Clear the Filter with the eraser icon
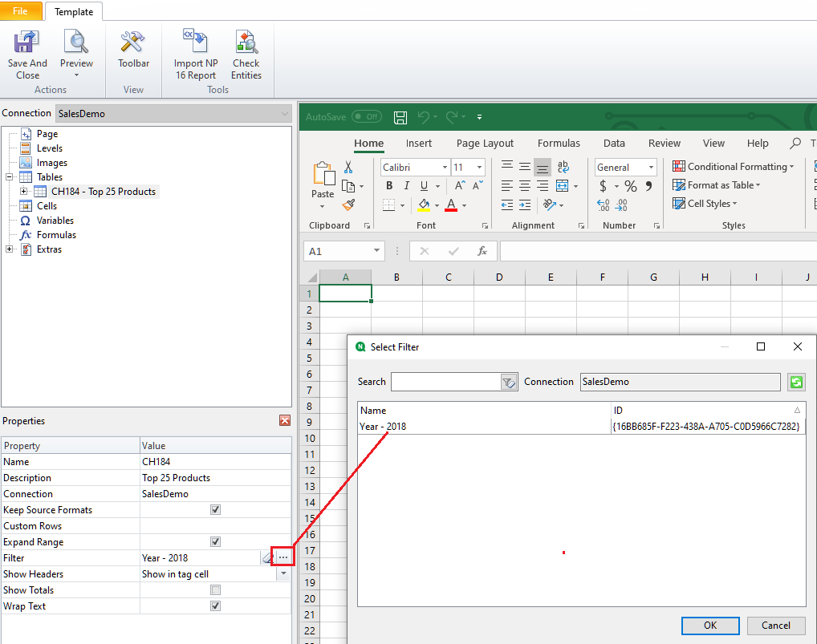The width and height of the screenshot is (817, 644). (x=267, y=558)
